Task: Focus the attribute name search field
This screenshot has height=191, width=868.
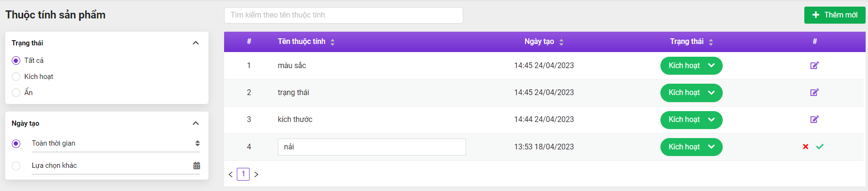Action: click(343, 15)
